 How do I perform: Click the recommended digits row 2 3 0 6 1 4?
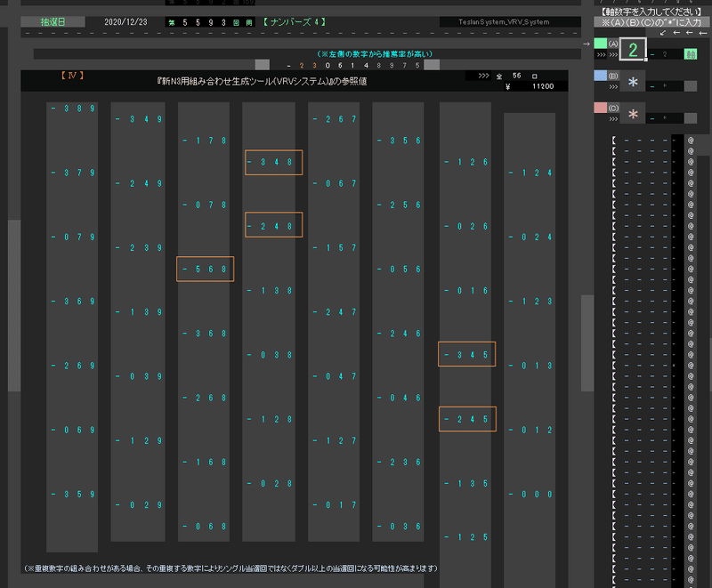coord(333,65)
